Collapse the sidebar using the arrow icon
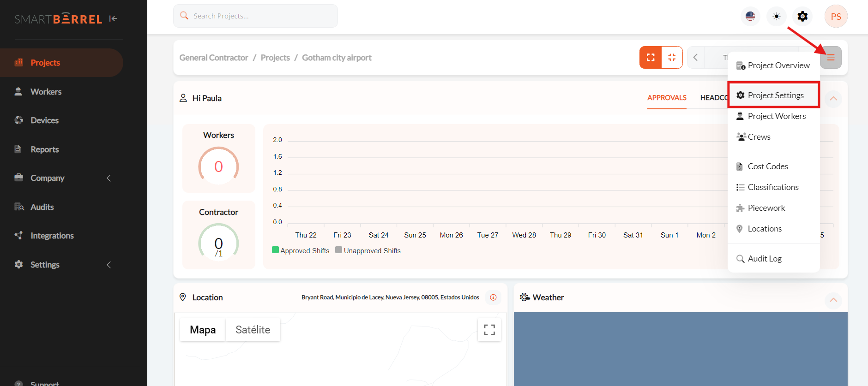Viewport: 868px width, 386px height. click(x=113, y=19)
